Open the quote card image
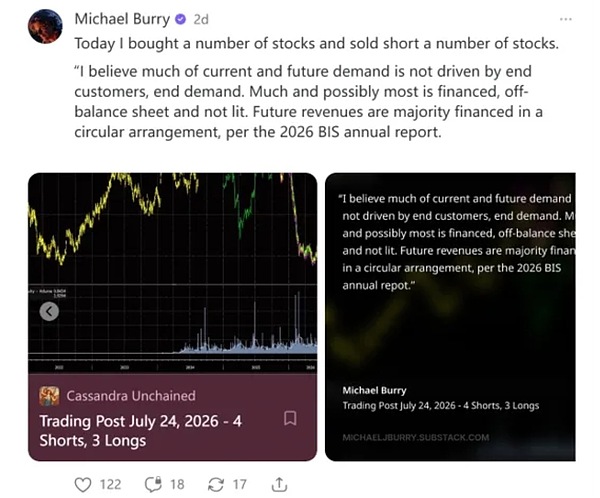This screenshot has width=600, height=498. click(x=450, y=317)
